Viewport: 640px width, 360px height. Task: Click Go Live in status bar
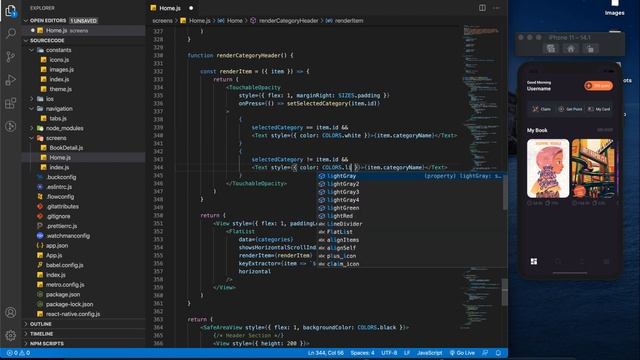point(462,353)
